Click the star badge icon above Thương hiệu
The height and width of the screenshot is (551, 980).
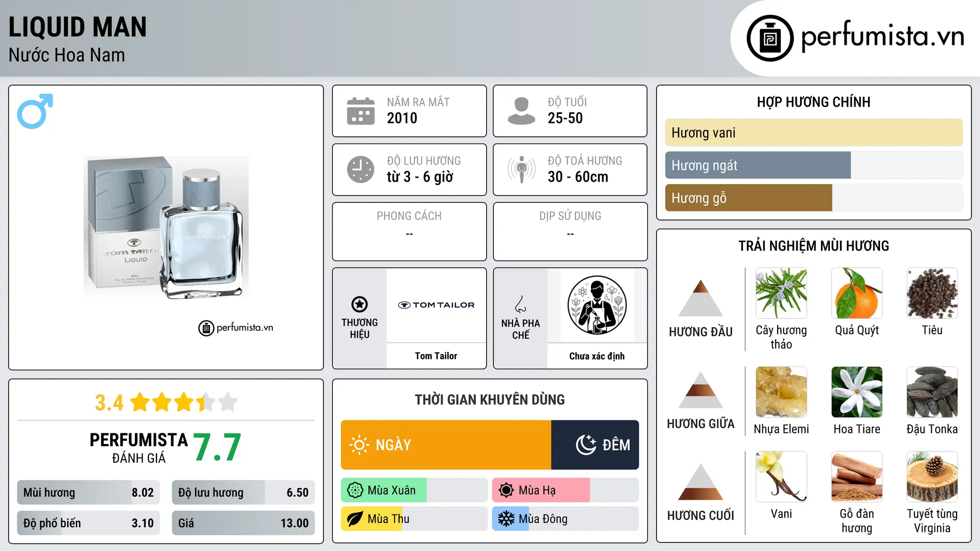(359, 304)
